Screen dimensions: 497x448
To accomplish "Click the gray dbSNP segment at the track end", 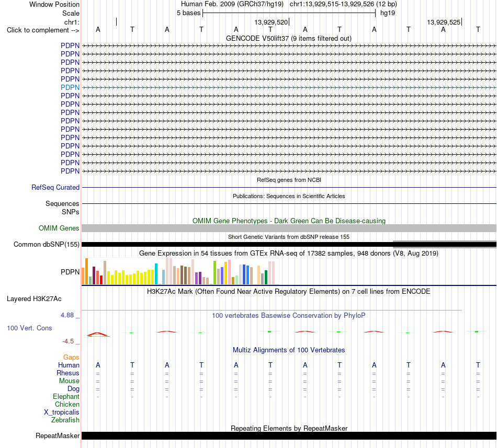I will coord(444,245).
